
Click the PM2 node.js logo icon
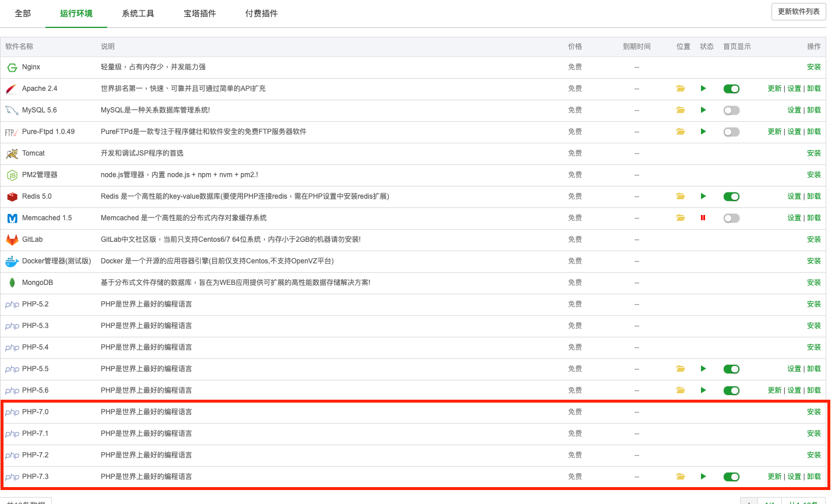(x=12, y=175)
